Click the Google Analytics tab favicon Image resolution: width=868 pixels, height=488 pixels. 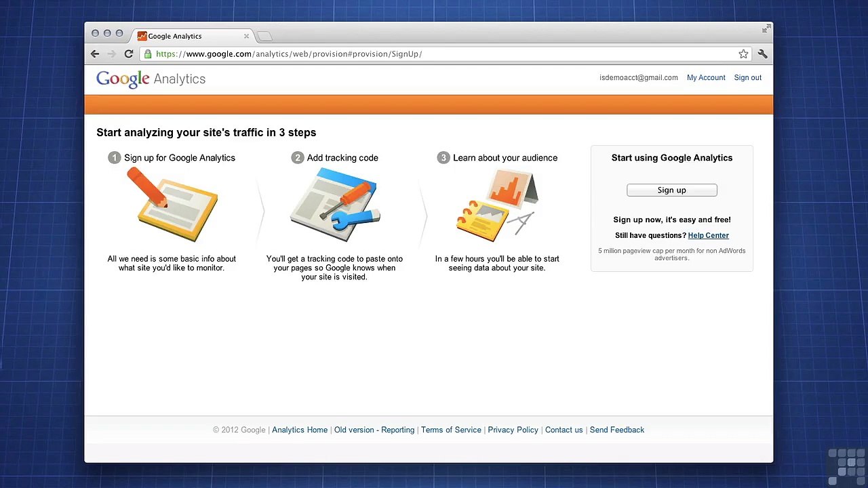tap(142, 36)
